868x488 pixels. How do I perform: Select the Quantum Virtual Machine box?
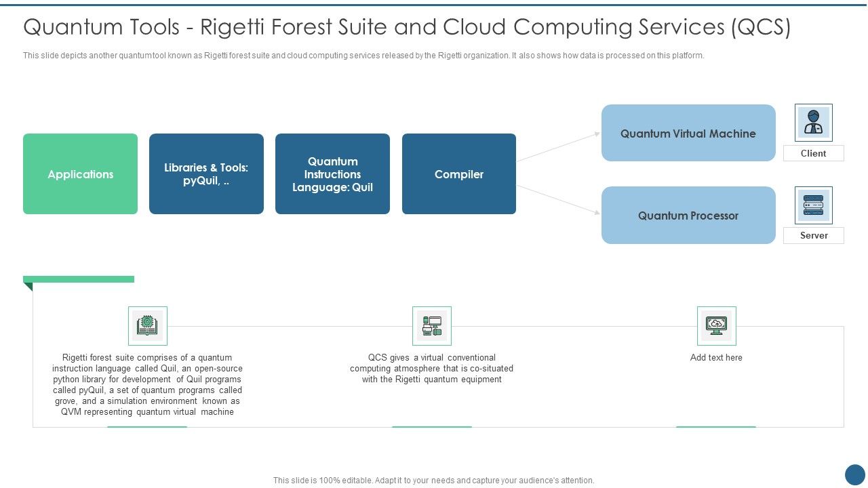point(688,133)
